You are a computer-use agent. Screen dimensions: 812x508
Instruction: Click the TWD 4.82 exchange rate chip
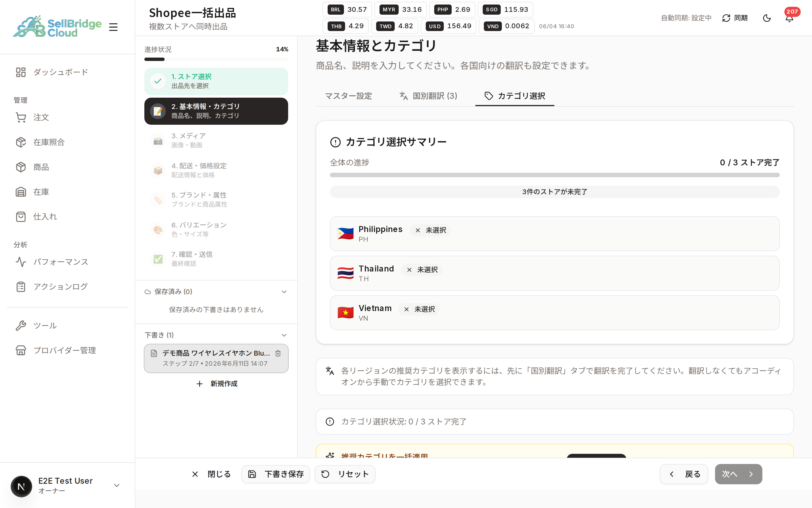click(395, 26)
